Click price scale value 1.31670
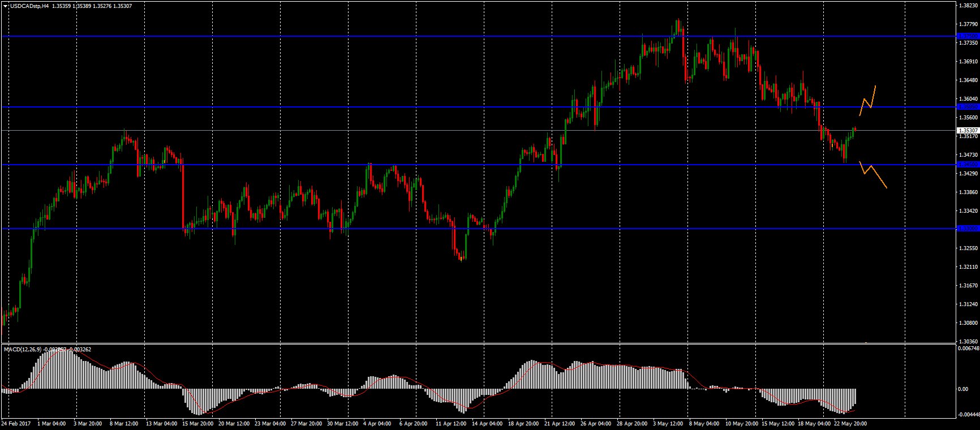The width and height of the screenshot is (980, 430). click(969, 285)
